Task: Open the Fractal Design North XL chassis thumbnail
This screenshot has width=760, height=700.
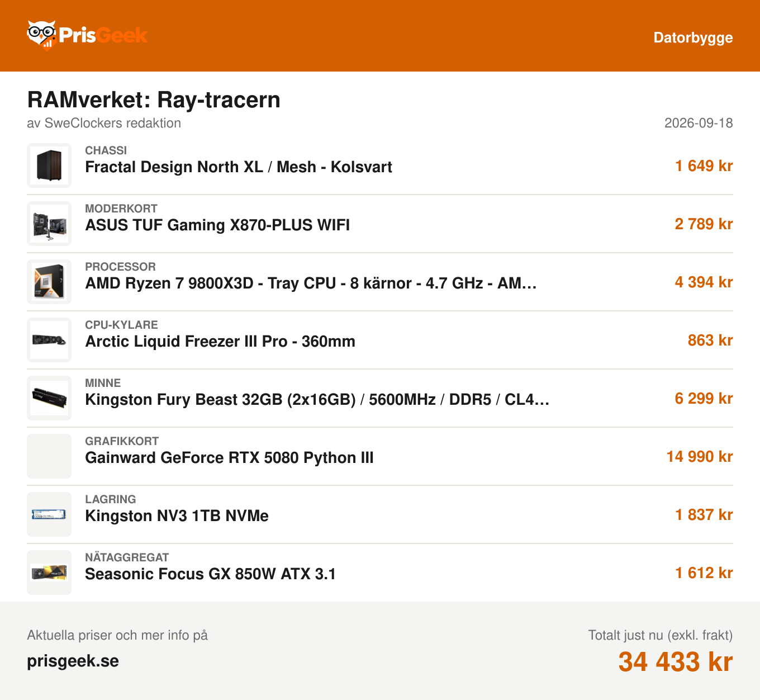Action: click(x=49, y=165)
